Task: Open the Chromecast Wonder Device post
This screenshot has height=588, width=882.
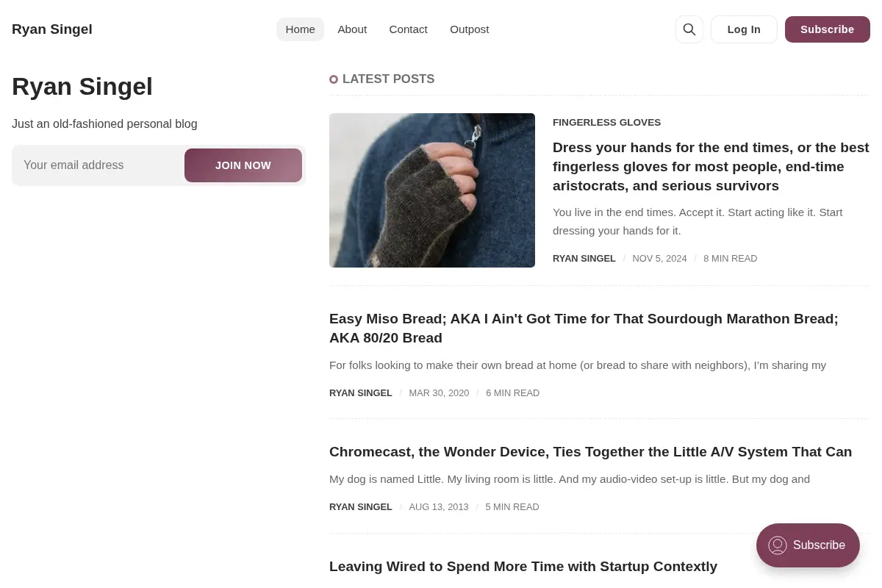Action: click(x=590, y=452)
